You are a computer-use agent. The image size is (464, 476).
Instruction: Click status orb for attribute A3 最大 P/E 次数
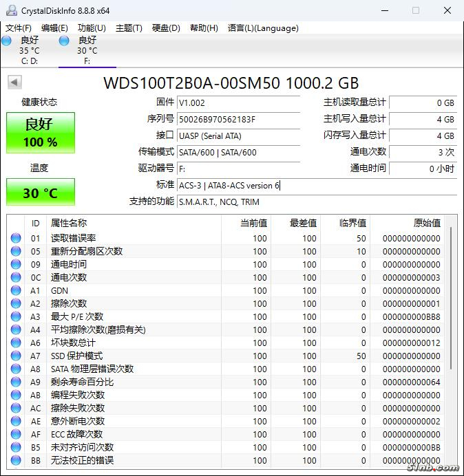(16, 316)
